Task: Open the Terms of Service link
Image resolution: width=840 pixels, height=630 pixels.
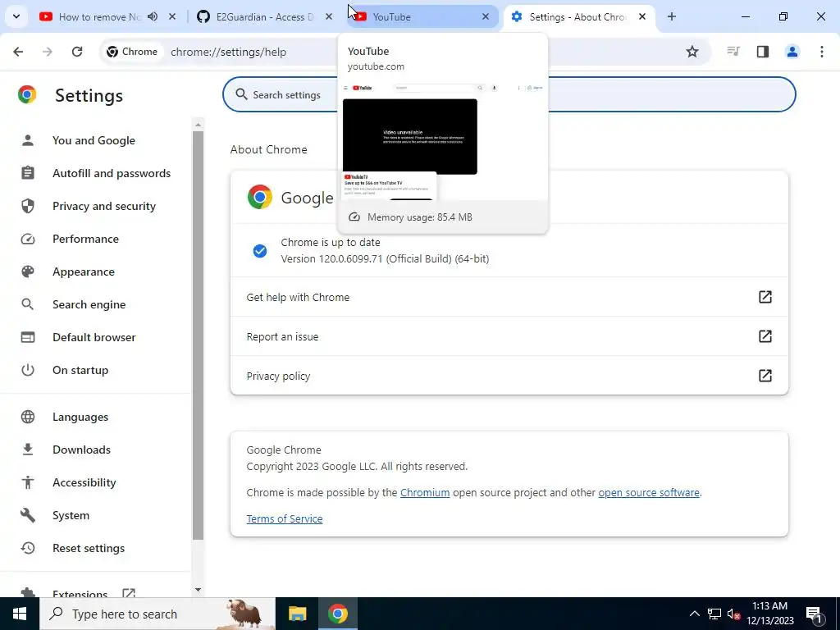Action: (285, 518)
